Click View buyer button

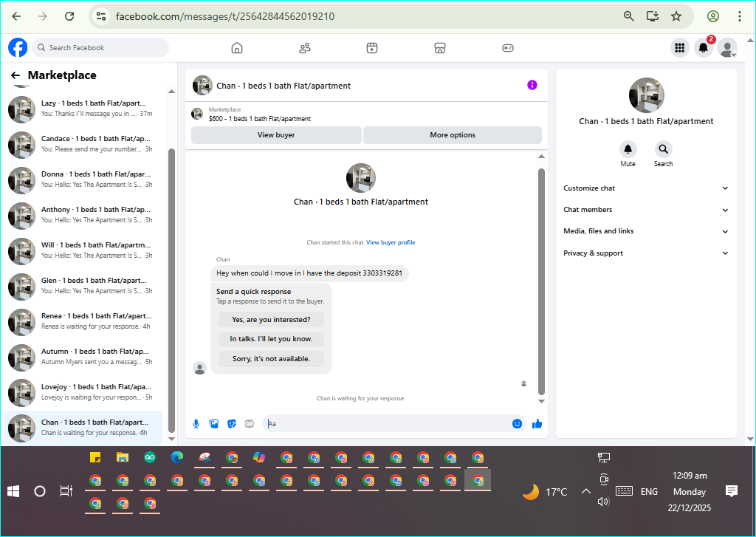pyautogui.click(x=276, y=135)
